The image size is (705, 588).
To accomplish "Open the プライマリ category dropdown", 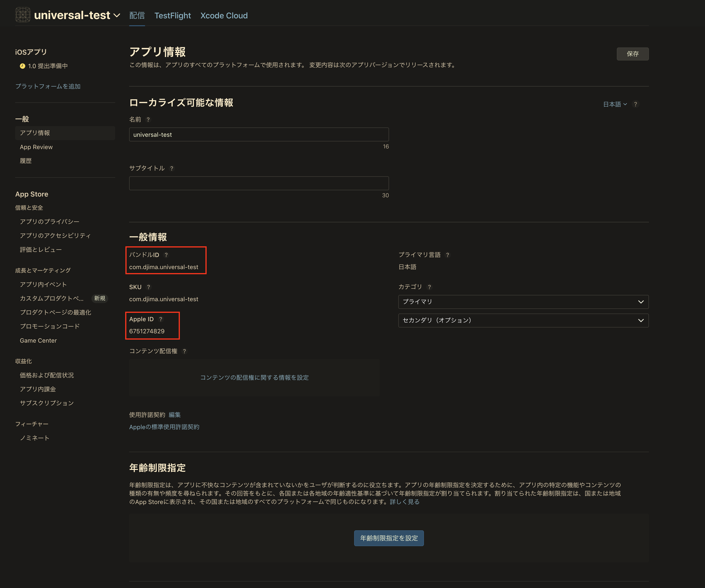I will coord(523,302).
